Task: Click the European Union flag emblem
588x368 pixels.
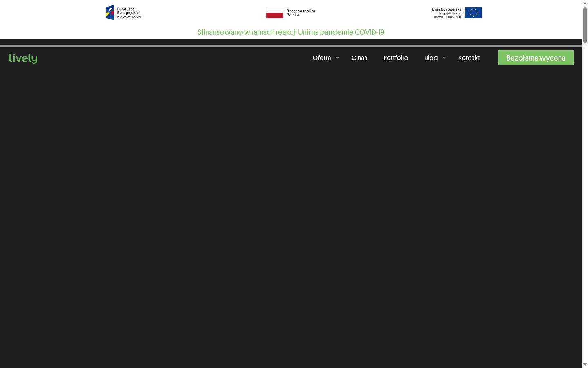Action: [473, 13]
